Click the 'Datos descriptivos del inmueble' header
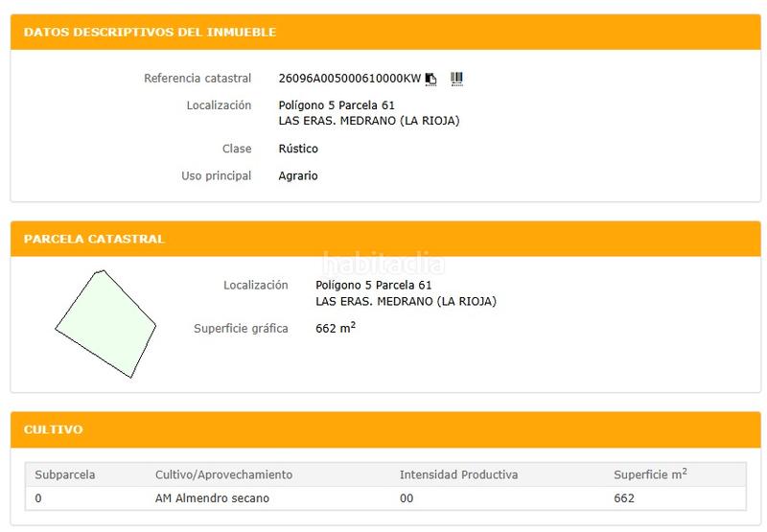The height and width of the screenshot is (532, 767). coord(385,33)
